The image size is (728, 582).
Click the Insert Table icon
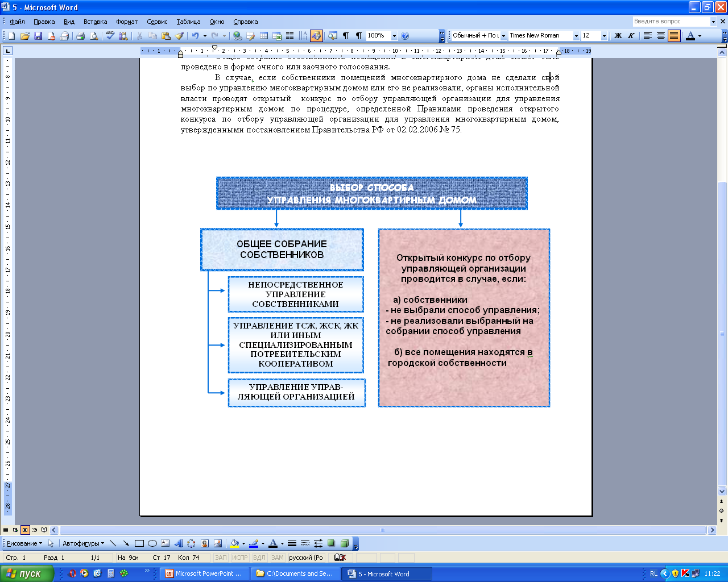tap(264, 35)
